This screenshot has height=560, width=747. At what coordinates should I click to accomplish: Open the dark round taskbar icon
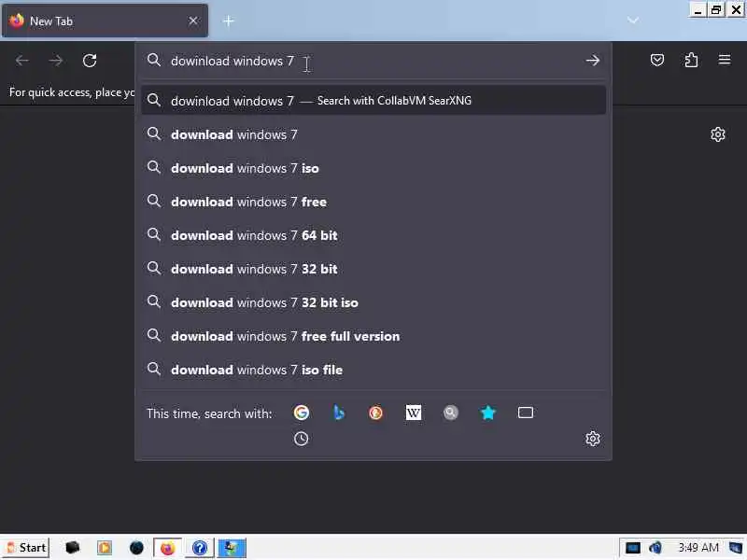point(136,548)
